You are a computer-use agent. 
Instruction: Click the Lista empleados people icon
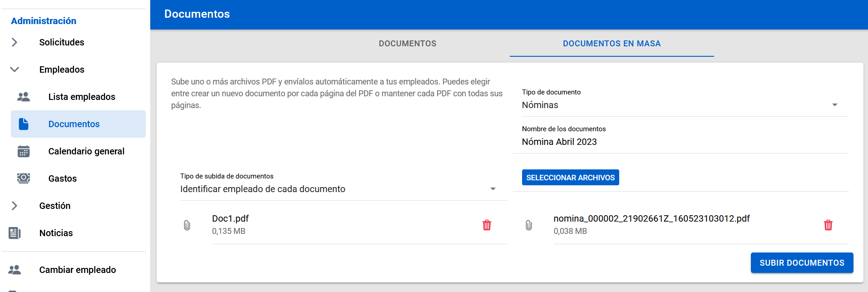click(x=24, y=97)
